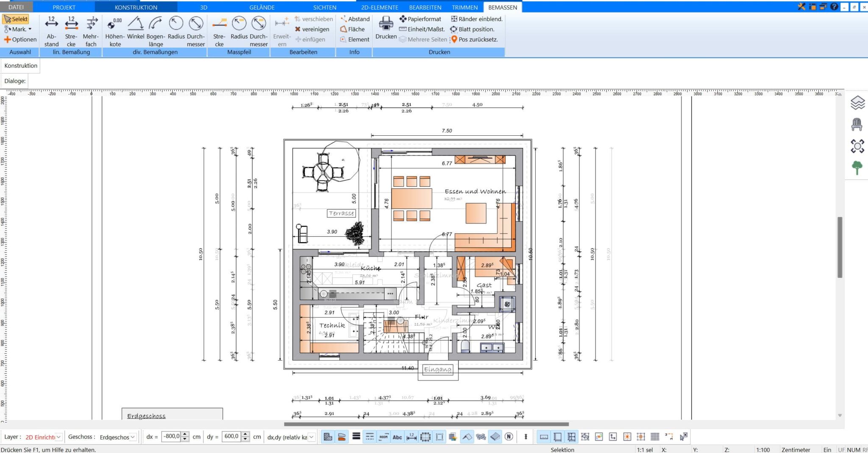The width and height of the screenshot is (868, 453).
Task: Open the furniture chair catalog icon
Action: [857, 125]
